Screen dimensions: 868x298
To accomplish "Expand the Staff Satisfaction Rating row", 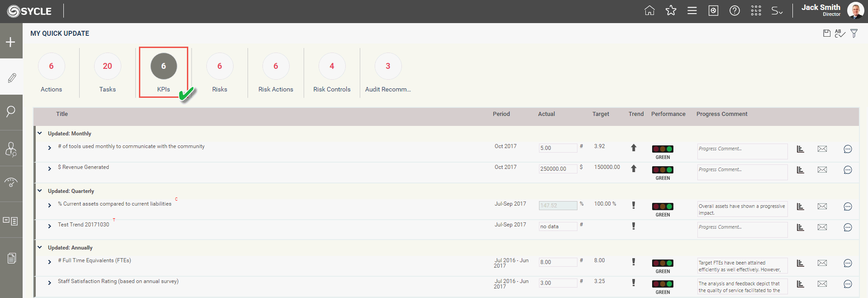I will pyautogui.click(x=50, y=283).
